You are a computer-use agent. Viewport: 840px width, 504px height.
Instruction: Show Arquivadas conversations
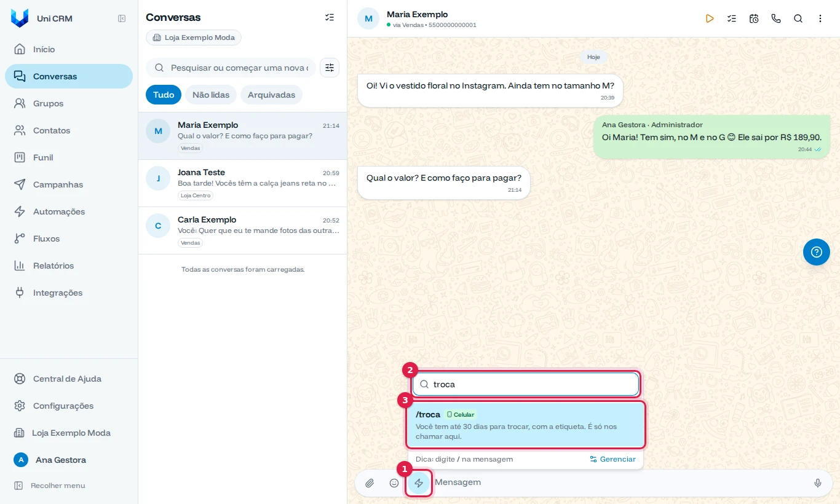pyautogui.click(x=271, y=95)
